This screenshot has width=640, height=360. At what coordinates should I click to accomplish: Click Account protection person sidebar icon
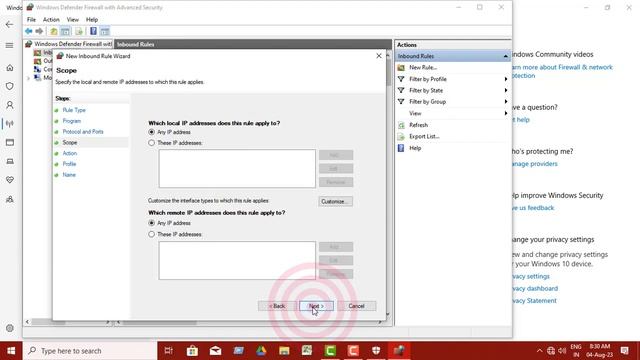point(10,105)
